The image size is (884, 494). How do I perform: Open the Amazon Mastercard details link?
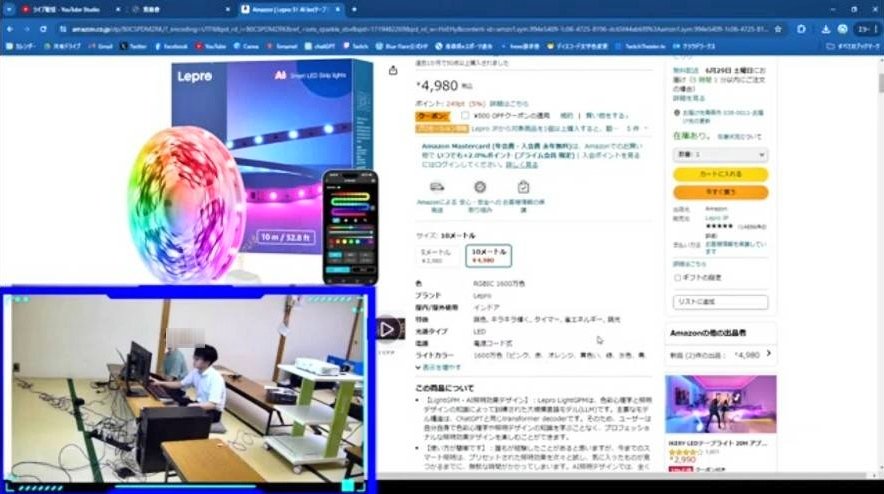click(521, 165)
